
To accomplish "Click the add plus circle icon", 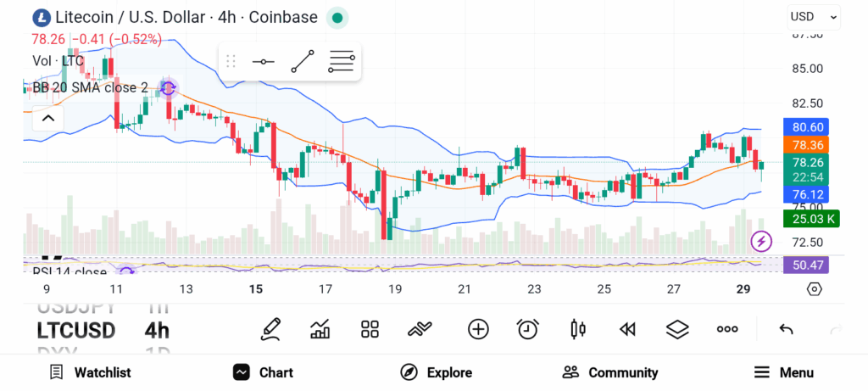I will [x=478, y=329].
